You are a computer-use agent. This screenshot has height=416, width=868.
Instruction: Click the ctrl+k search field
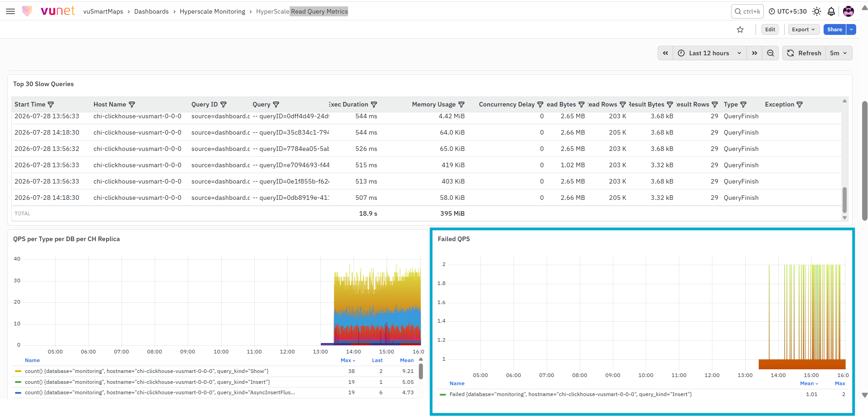(x=747, y=11)
